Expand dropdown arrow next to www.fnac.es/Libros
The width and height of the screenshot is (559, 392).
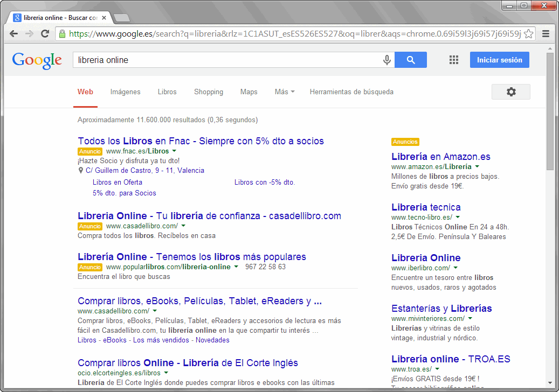174,151
